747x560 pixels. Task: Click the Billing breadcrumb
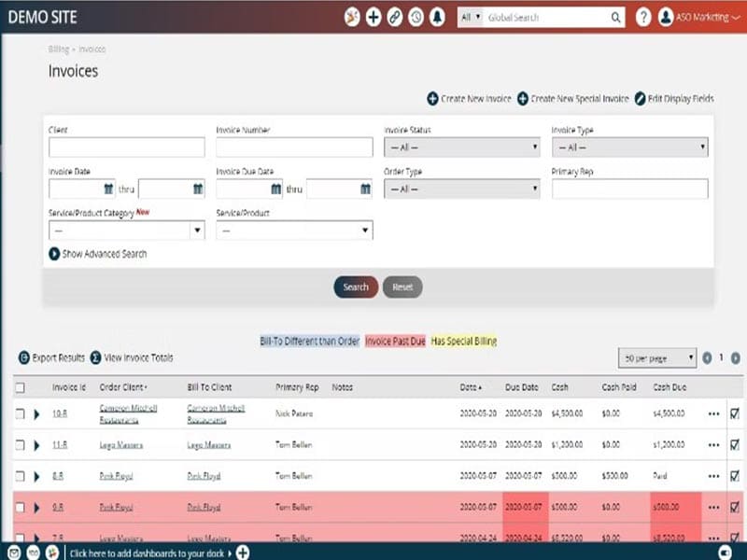click(x=59, y=49)
